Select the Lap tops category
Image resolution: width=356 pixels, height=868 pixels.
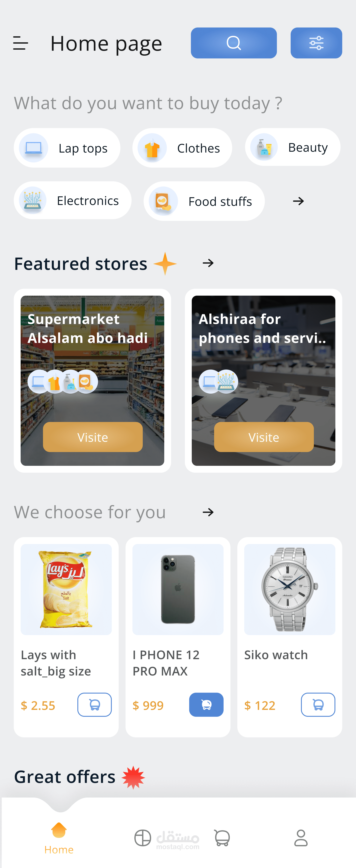pos(67,148)
